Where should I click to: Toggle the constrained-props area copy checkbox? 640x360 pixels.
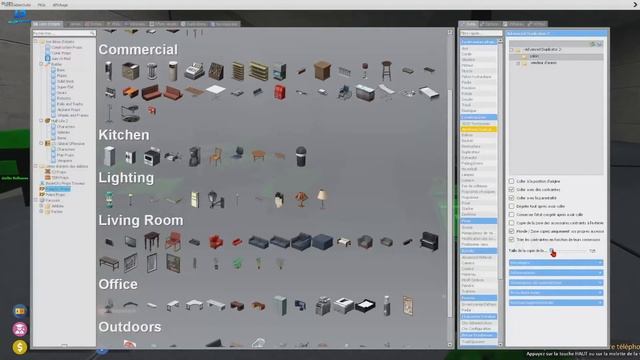[511, 223]
